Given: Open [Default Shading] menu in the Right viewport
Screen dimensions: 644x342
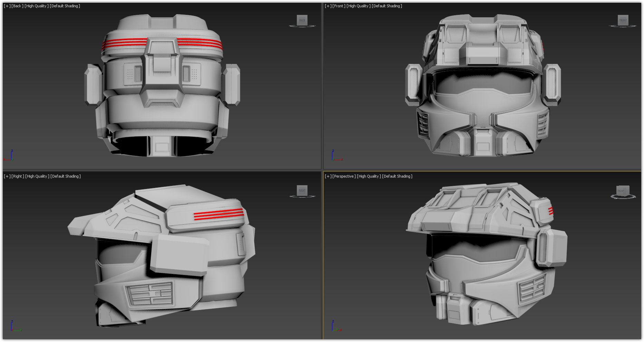Looking at the screenshot, I should point(66,176).
